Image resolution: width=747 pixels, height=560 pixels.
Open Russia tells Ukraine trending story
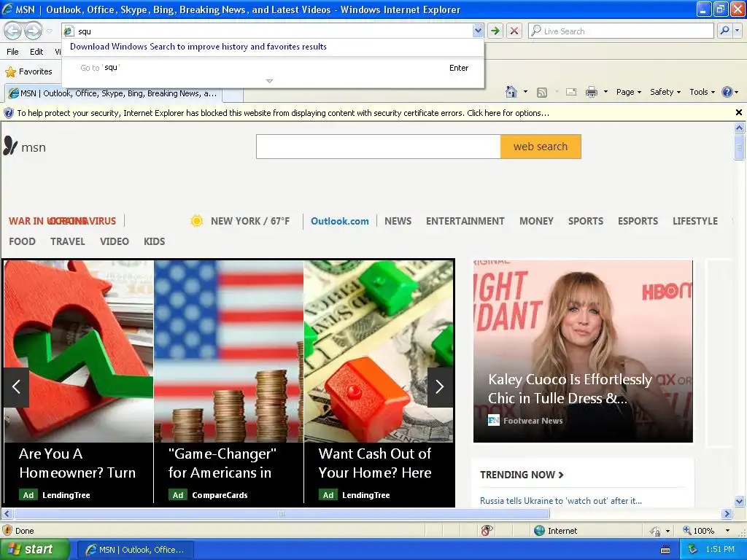pos(561,501)
